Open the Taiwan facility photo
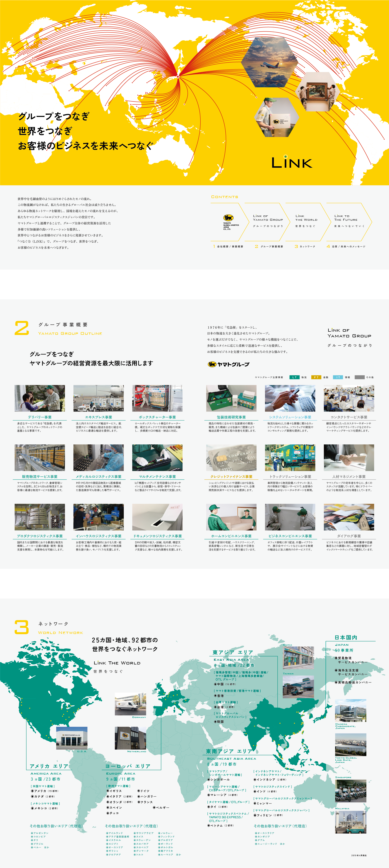This screenshot has width=389, height=868. pos(298,687)
